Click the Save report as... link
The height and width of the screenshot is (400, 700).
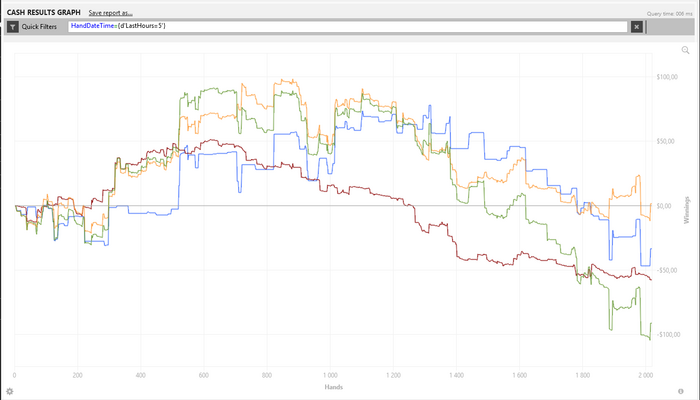click(110, 13)
